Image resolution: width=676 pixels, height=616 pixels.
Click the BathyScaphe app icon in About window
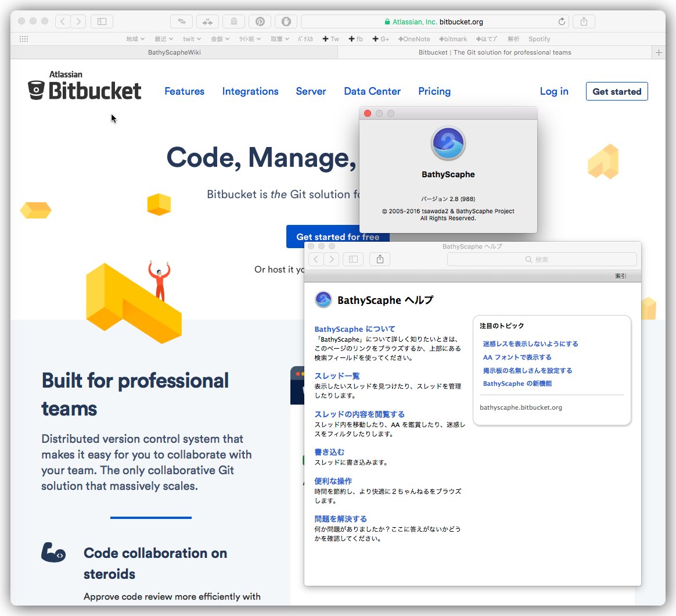point(448,143)
